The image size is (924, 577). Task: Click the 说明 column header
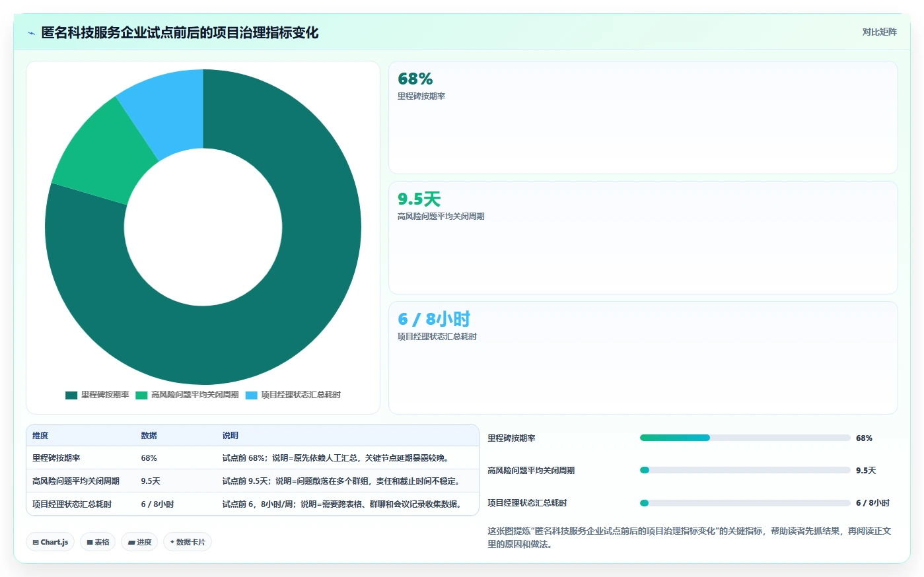coord(230,436)
